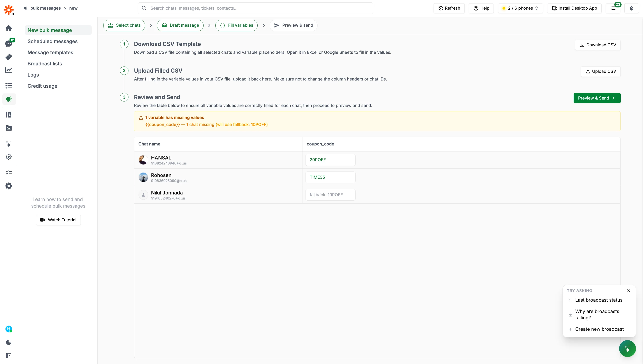Click the Review and Send heading
Viewport: 643px width, 364px height.
(157, 97)
